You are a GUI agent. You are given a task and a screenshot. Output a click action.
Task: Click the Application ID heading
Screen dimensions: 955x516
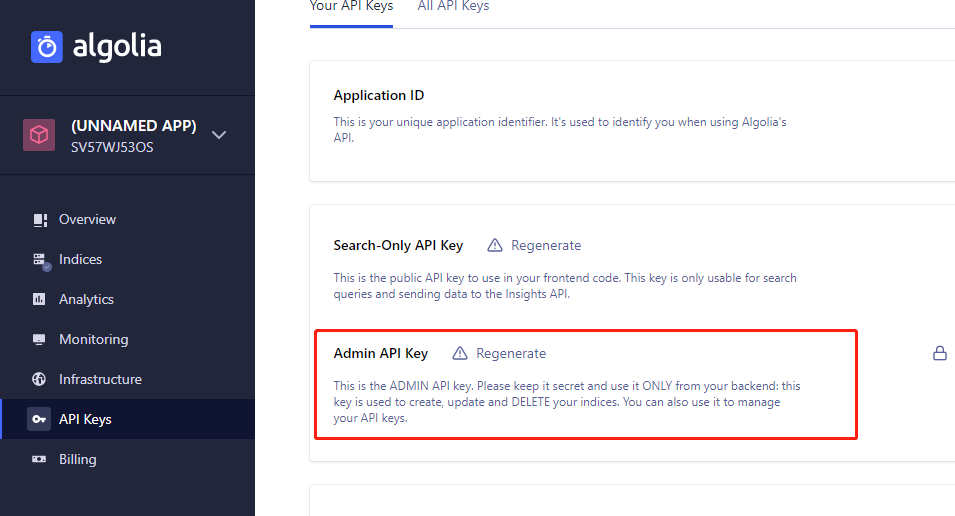click(x=378, y=95)
